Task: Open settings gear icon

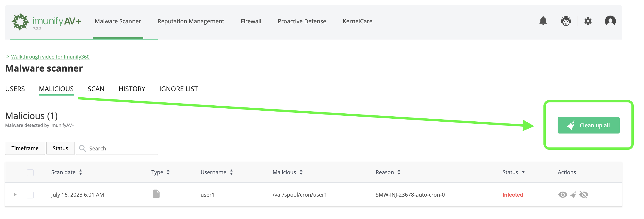Action: tap(588, 21)
